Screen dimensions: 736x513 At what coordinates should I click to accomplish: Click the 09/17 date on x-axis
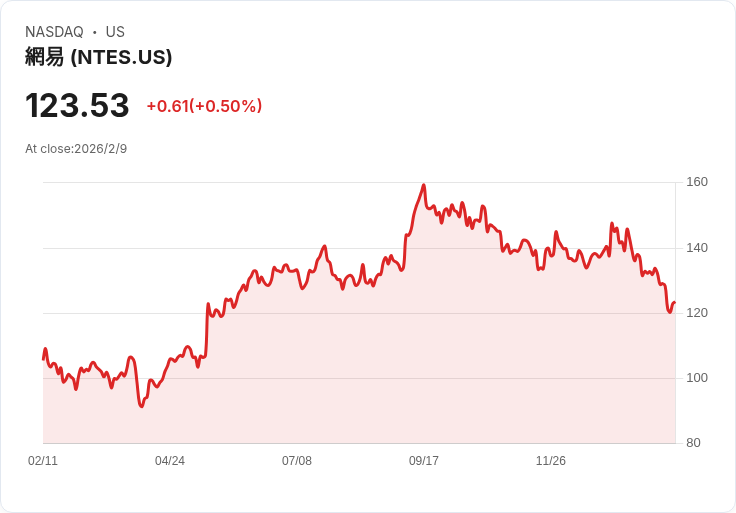click(424, 461)
